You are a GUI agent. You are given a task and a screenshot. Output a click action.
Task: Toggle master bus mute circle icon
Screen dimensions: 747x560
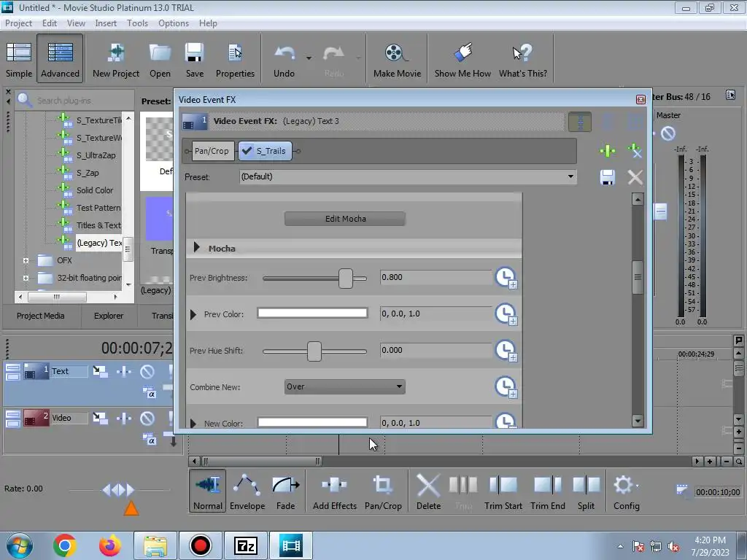click(668, 133)
